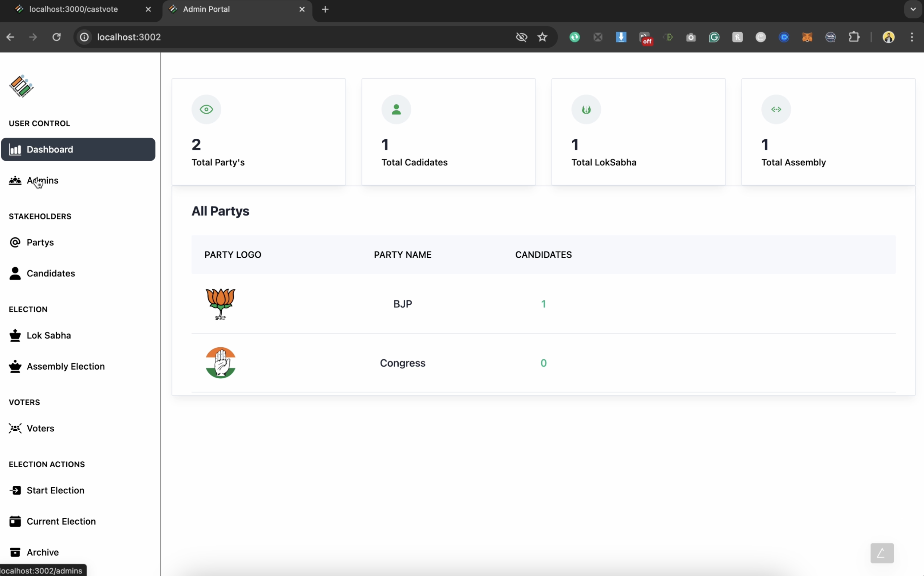924x576 pixels.
Task: Click the Total Cadidates label
Action: point(414,162)
